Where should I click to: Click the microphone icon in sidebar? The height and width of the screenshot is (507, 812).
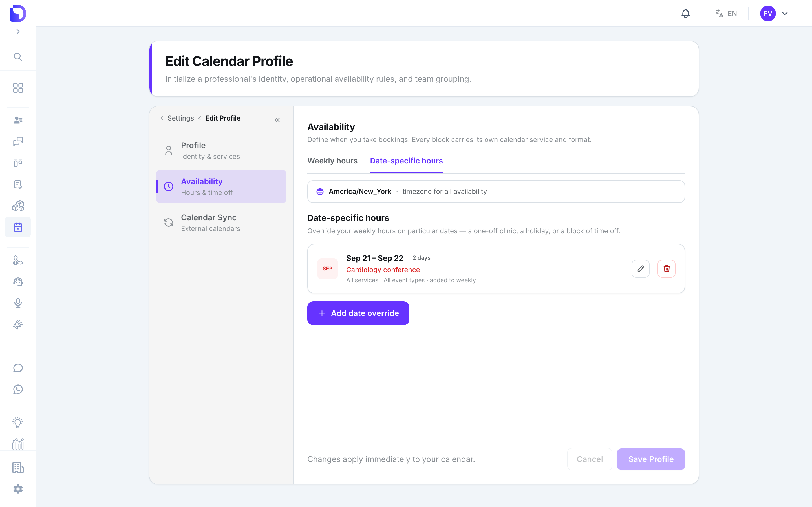pos(18,303)
